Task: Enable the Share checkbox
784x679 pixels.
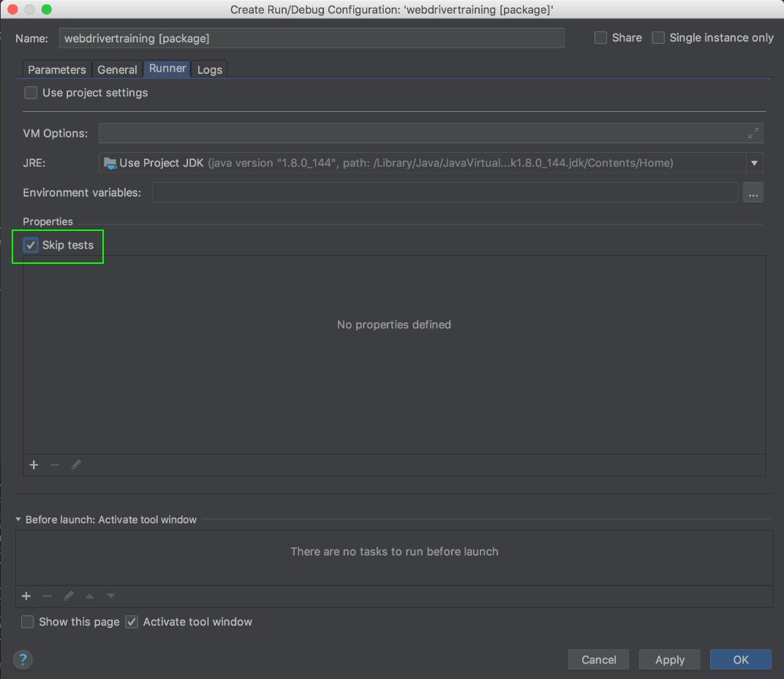Action: coord(600,38)
